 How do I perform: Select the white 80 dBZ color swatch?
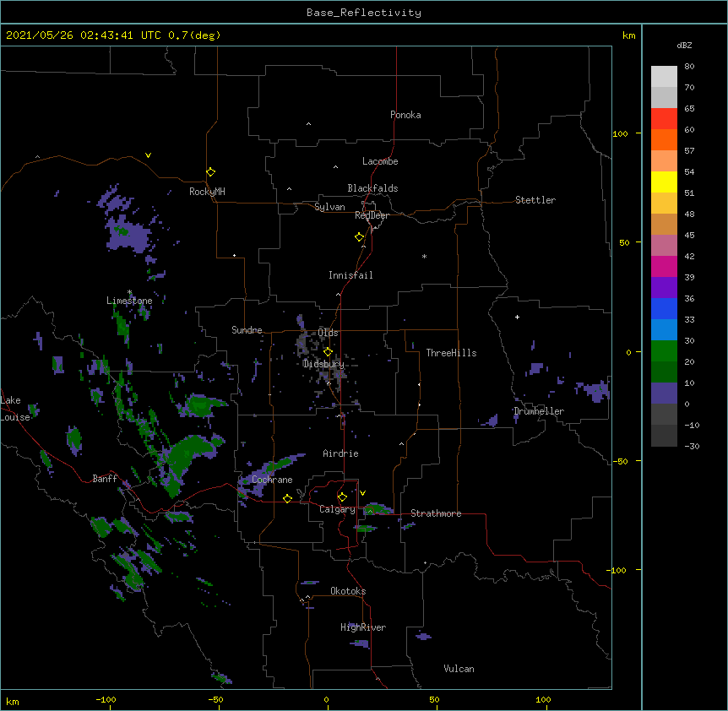(x=664, y=76)
